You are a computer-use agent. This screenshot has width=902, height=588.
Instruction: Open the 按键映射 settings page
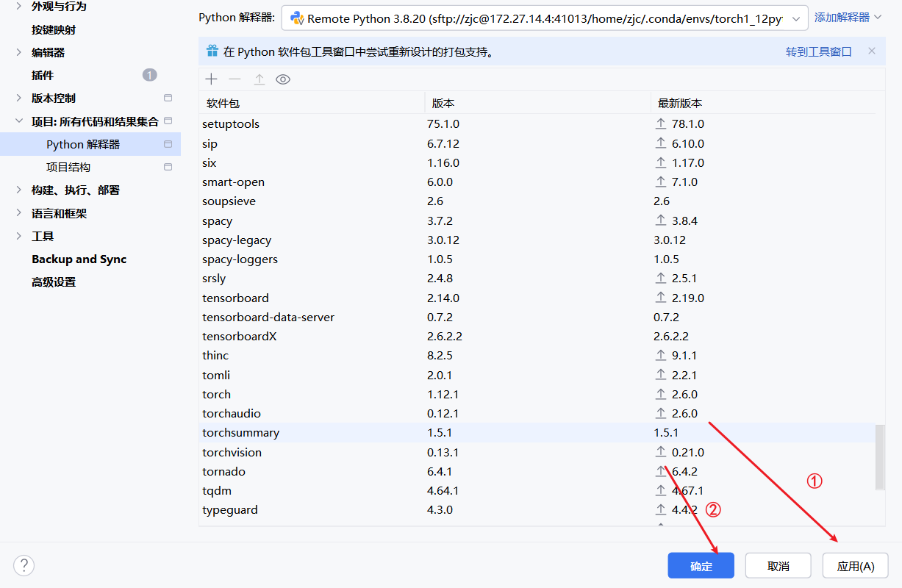pyautogui.click(x=54, y=29)
